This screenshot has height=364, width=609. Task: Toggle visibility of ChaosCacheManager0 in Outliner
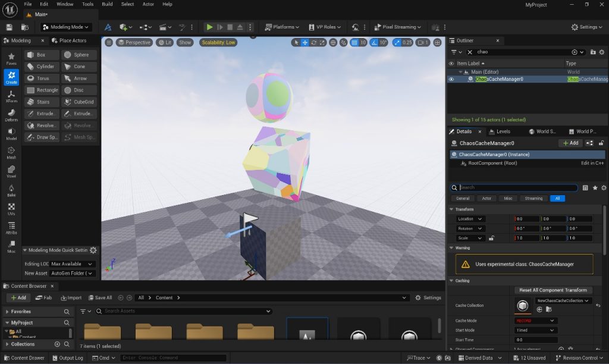[451, 79]
